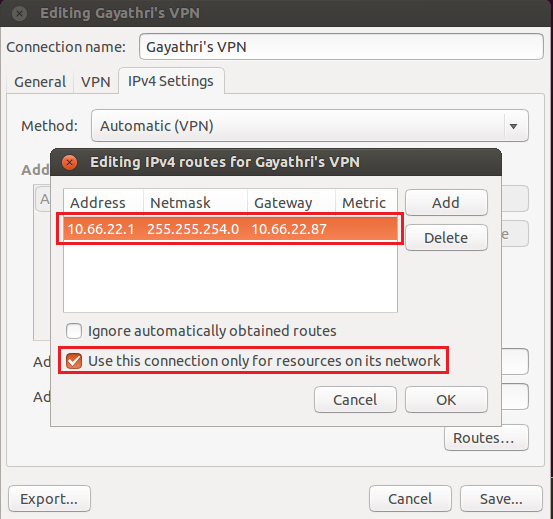This screenshot has width=553, height=519.
Task: Click OK in the routes dialog
Action: [x=446, y=399]
